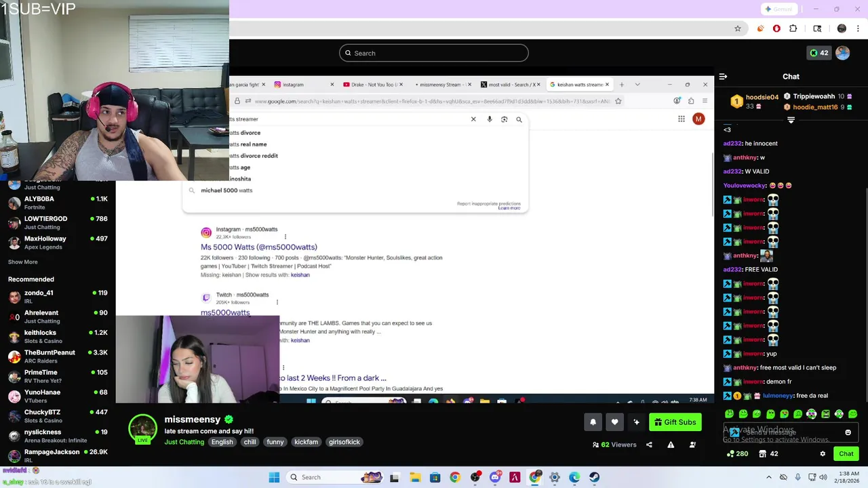This screenshot has width=868, height=488.
Task: Click the Google Lens image search icon
Action: [x=504, y=119]
